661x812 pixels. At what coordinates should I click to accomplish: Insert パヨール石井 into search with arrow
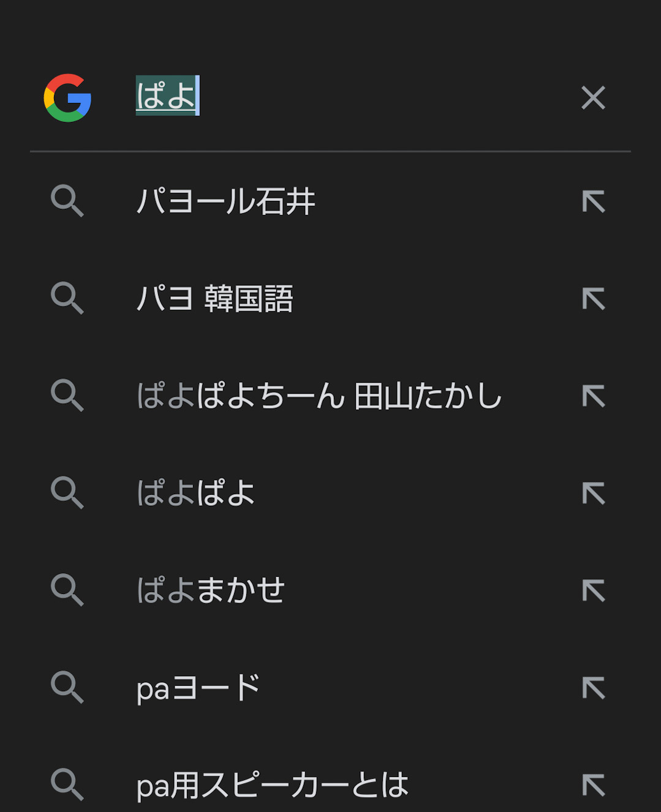[593, 201]
